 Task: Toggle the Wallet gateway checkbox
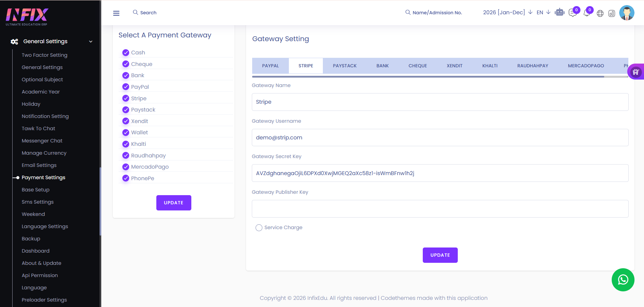click(126, 132)
